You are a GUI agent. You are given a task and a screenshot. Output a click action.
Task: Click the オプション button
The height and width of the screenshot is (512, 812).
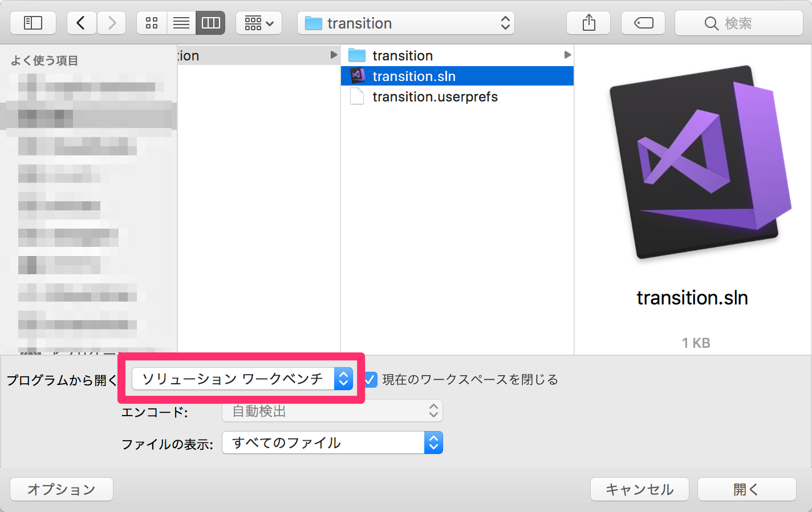(x=62, y=489)
